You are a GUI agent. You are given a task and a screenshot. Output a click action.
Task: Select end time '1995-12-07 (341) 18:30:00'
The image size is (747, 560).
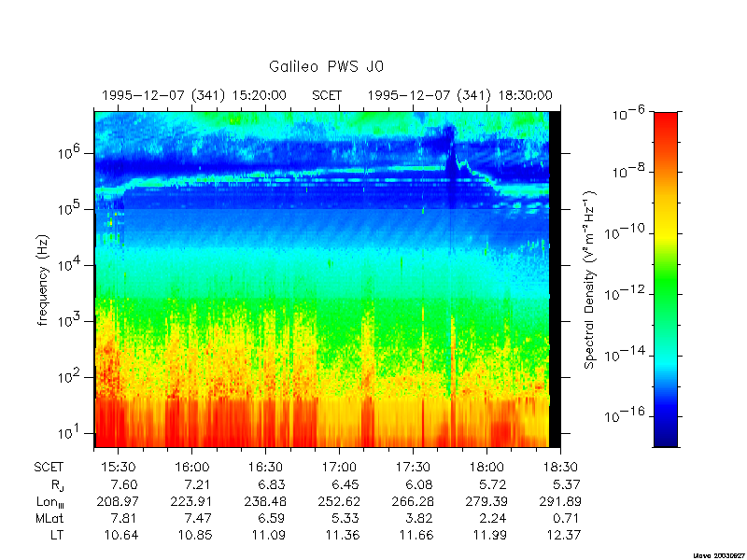pyautogui.click(x=459, y=95)
